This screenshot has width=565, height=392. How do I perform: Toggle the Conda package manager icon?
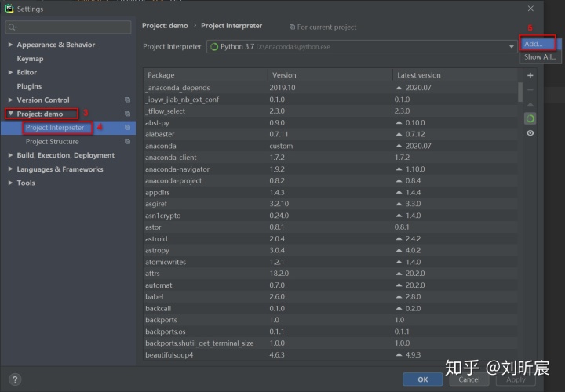coord(530,119)
